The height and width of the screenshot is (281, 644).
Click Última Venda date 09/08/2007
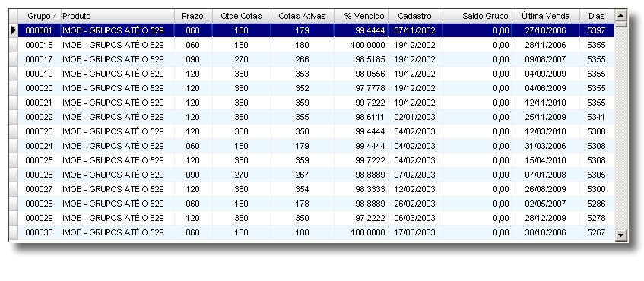[x=546, y=59]
